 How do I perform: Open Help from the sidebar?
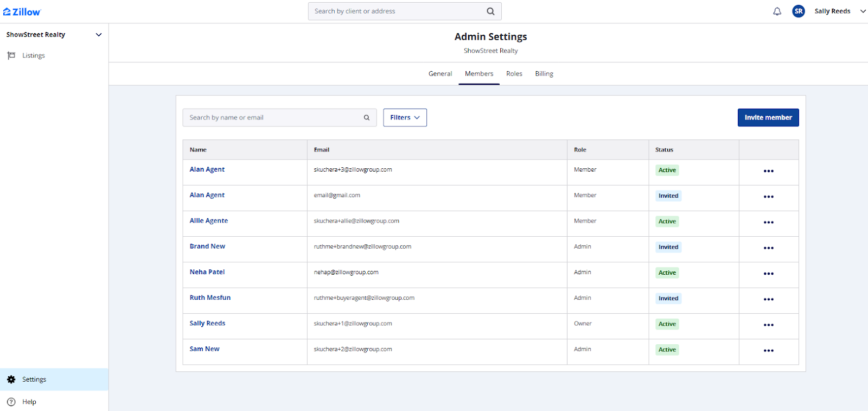click(x=29, y=402)
